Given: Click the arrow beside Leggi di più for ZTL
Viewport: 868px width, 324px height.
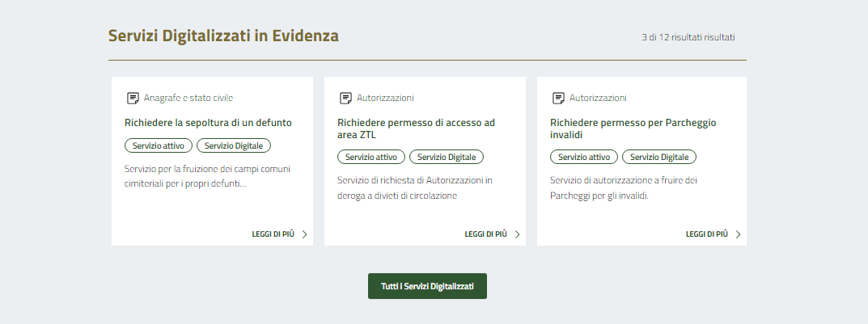Looking at the screenshot, I should pos(517,234).
